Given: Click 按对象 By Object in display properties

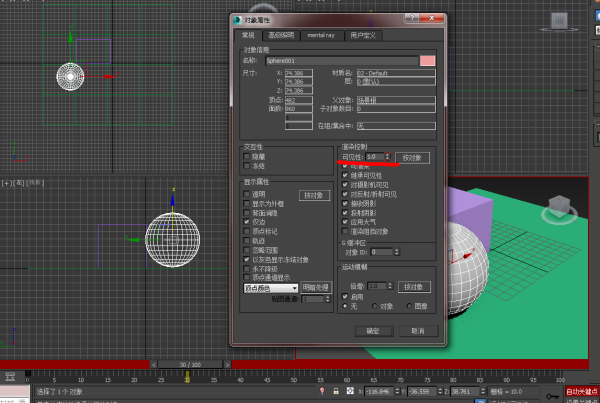Looking at the screenshot, I should coord(314,195).
